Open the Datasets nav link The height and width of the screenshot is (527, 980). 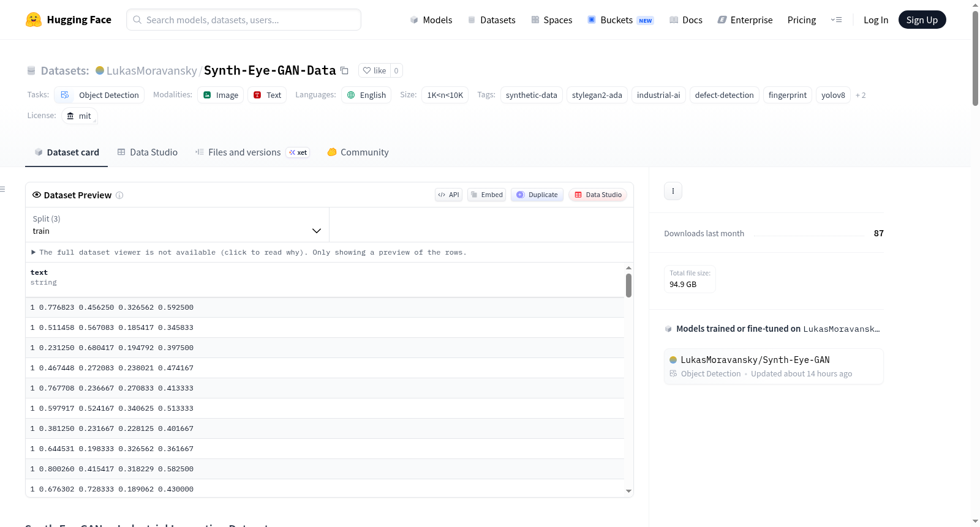[x=491, y=20]
